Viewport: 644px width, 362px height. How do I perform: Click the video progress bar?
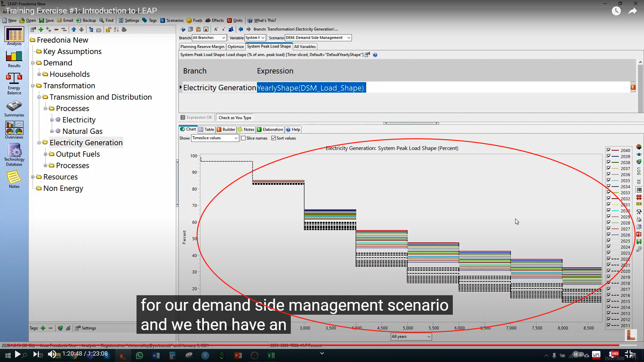click(322, 345)
